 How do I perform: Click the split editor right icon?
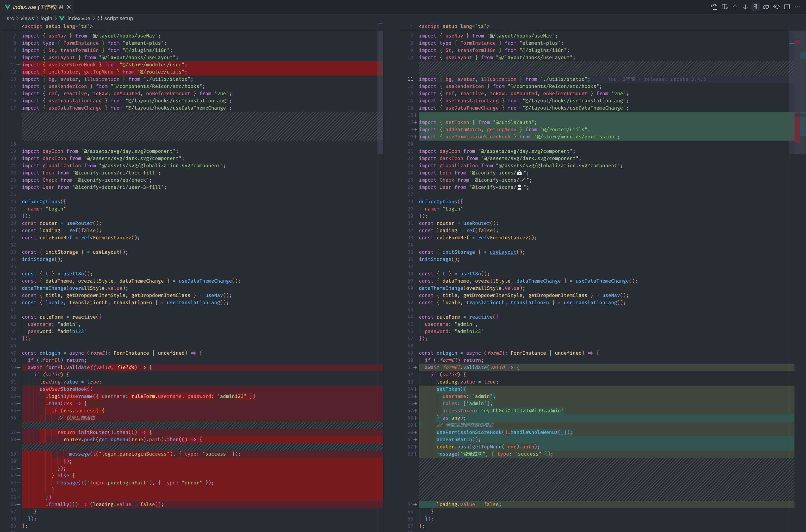787,7
